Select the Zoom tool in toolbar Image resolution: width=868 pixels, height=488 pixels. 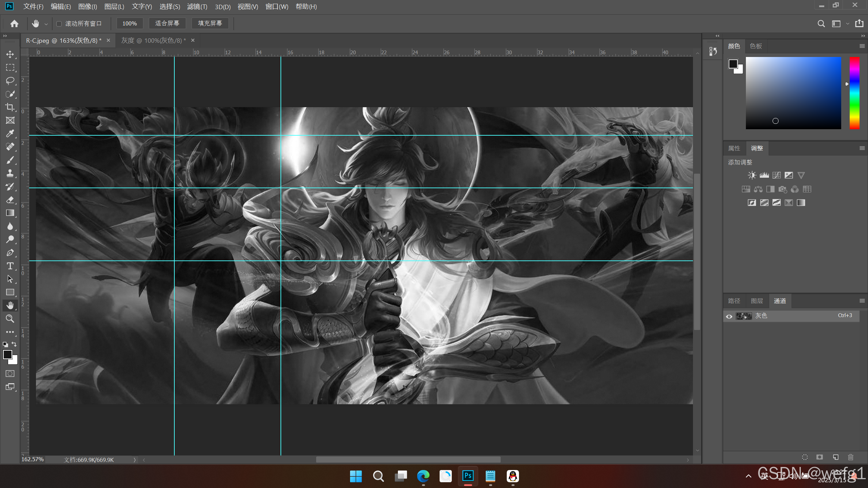point(10,319)
